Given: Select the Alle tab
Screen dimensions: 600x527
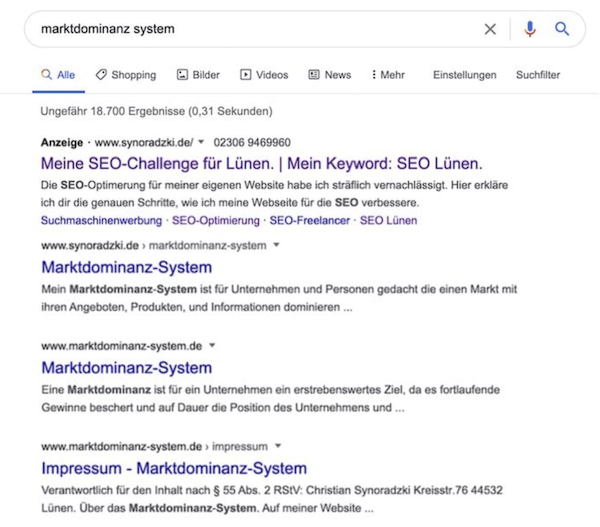Looking at the screenshot, I should click(58, 75).
